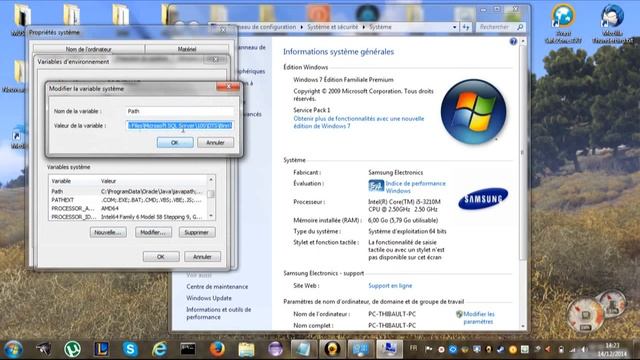640x360 pixels.
Task: Click Système et sécurité in breadcrumb
Action: [332, 27]
